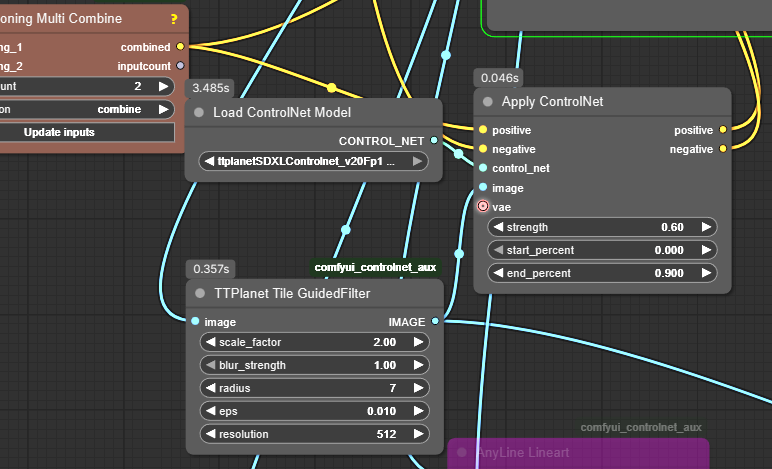The image size is (772, 469).
Task: Increase the strength value
Action: click(x=706, y=227)
